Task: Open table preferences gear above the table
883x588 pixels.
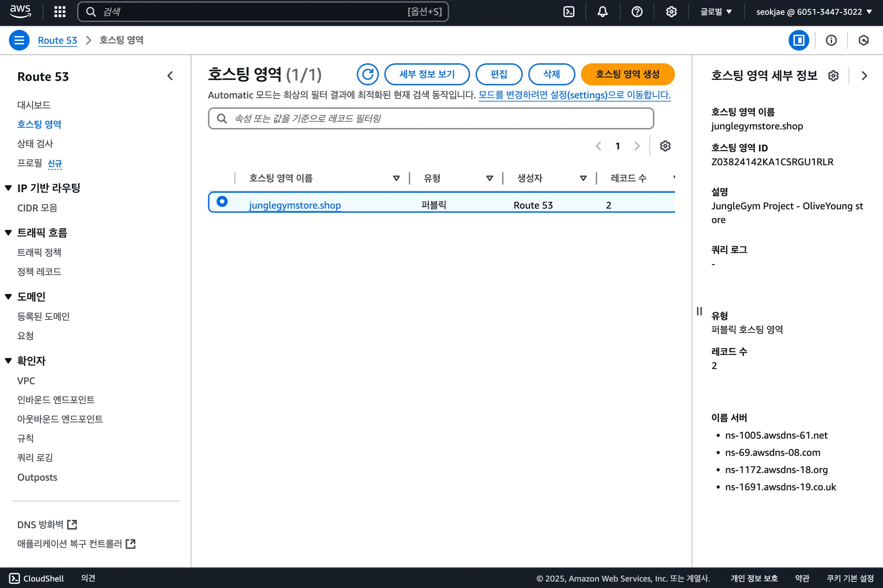Action: pos(665,146)
